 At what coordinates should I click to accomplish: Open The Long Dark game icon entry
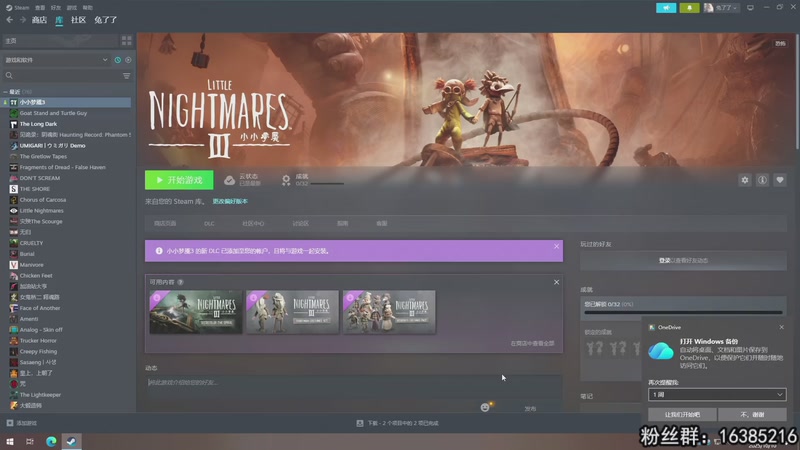[x=14, y=124]
